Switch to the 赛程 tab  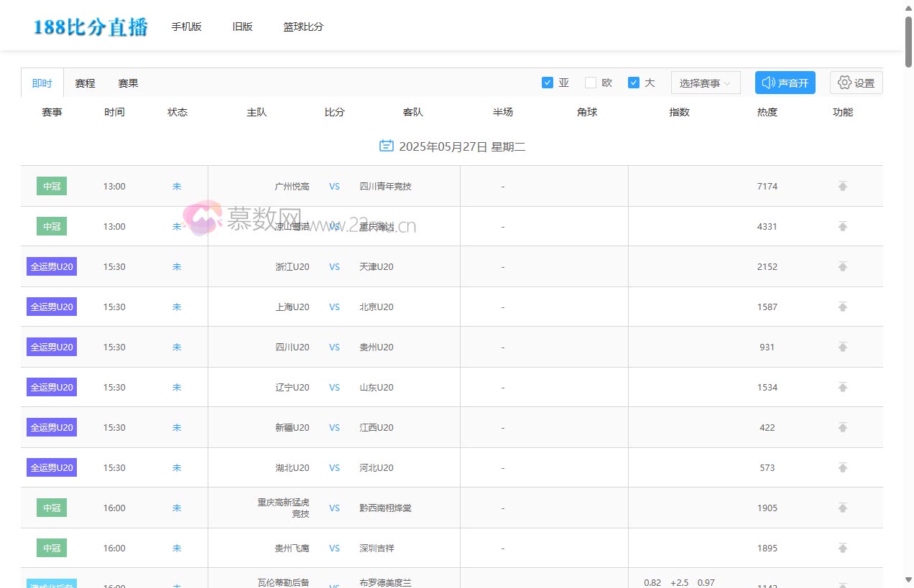(85, 83)
